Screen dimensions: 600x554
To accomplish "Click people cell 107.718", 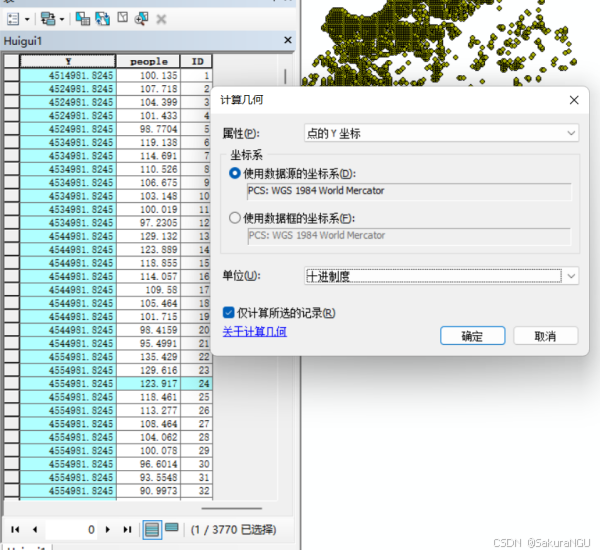I will tap(148, 89).
